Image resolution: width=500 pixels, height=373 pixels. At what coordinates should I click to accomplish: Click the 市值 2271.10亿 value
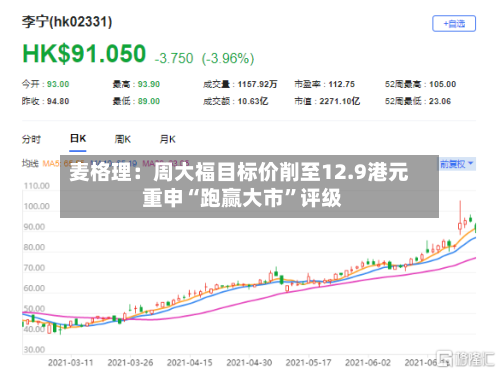click(340, 101)
